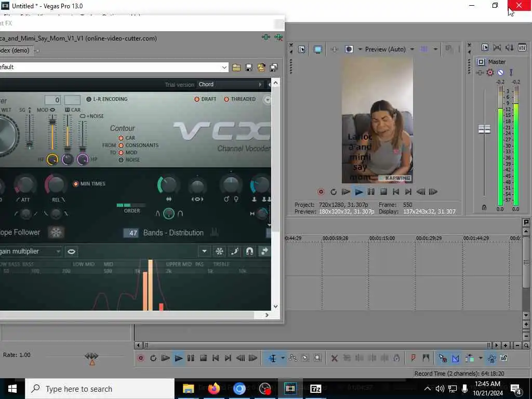The height and width of the screenshot is (399, 532).
Task: Select the Zoom Edit tool magnifier
Action: point(317,358)
